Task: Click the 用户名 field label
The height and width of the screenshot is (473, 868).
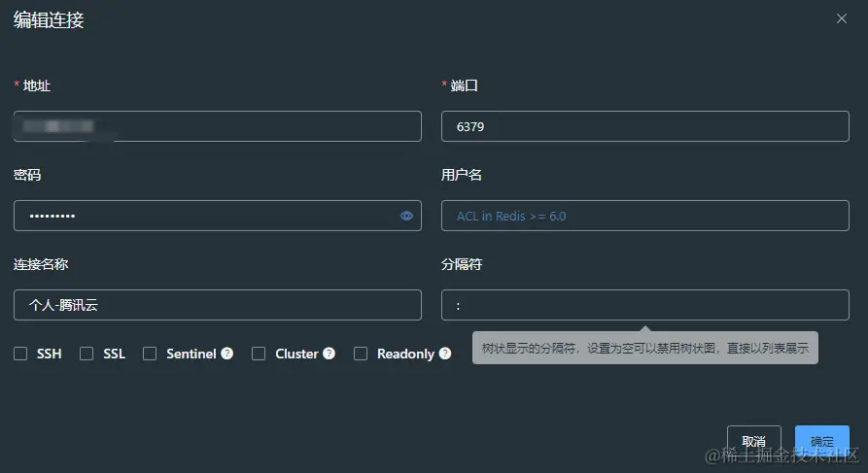Action: point(461,175)
